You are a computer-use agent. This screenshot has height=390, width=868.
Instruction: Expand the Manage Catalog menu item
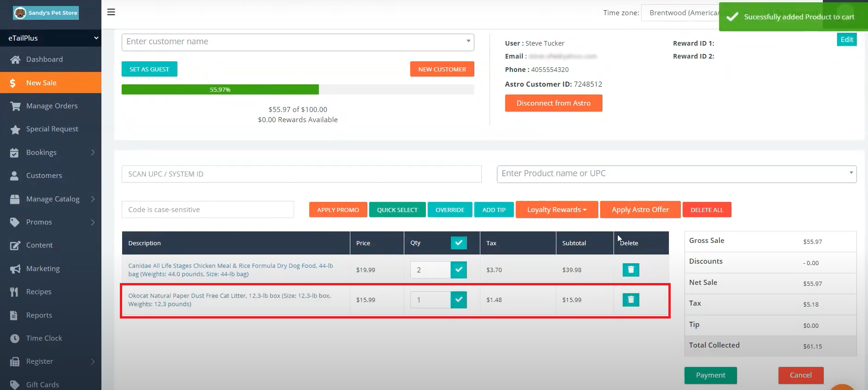pos(53,199)
